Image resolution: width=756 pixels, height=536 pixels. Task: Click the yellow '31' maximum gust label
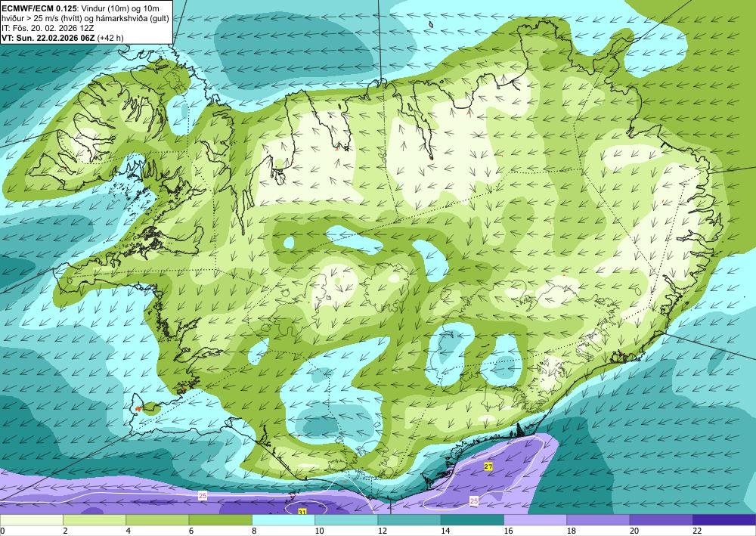pyautogui.click(x=302, y=511)
